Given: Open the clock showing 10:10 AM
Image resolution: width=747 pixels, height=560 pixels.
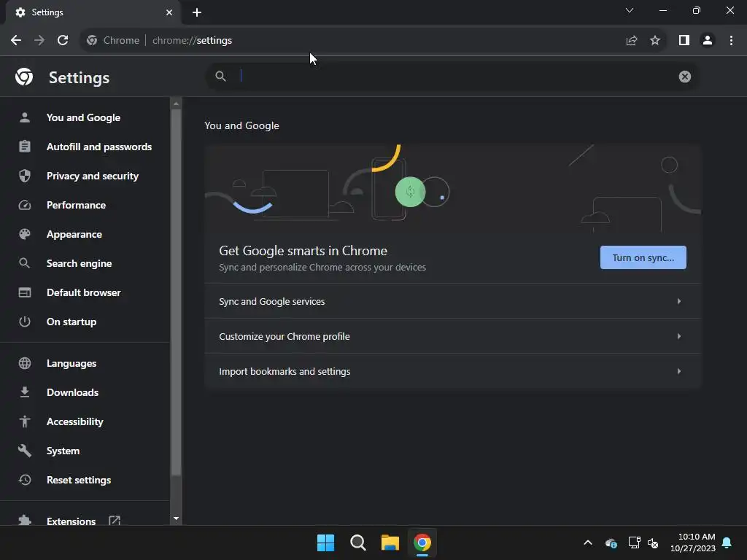Looking at the screenshot, I should click(693, 542).
